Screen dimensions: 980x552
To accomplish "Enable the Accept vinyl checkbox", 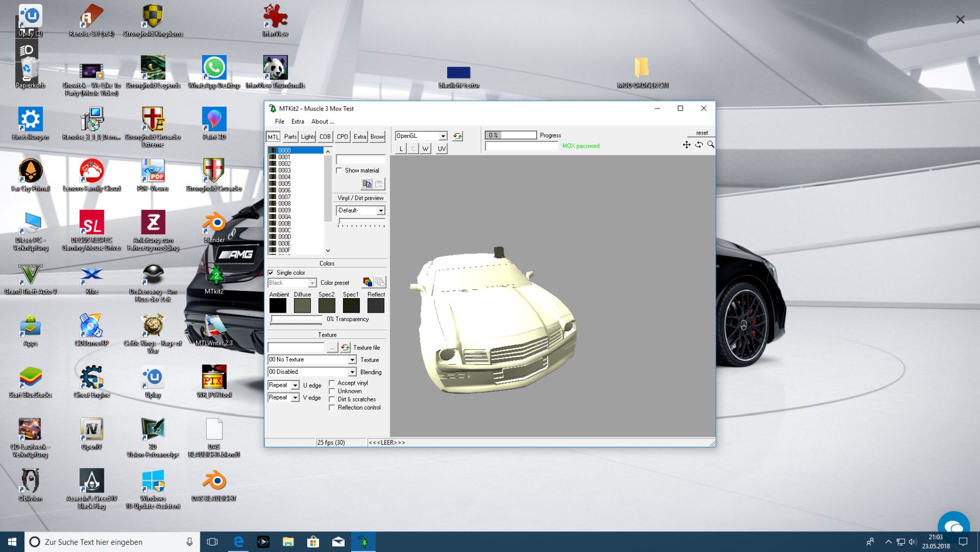I will click(x=332, y=383).
